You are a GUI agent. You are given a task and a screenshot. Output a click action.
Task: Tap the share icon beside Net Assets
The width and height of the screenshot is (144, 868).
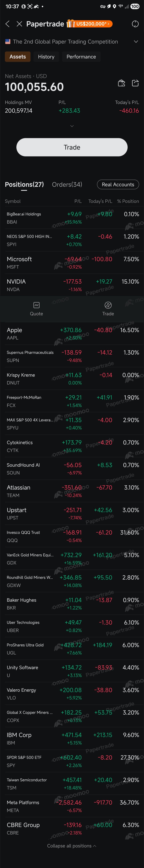tap(135, 83)
